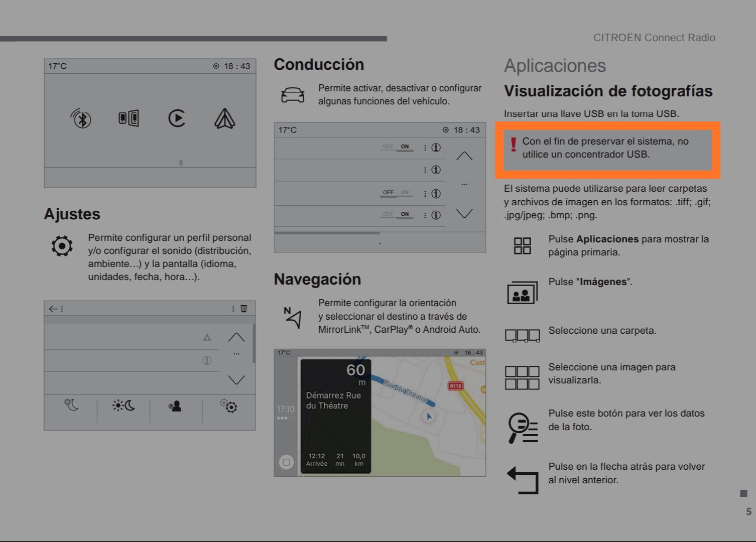The image size is (756, 542).
Task: Open the dots menu next to the back arrow
Action: point(62,309)
